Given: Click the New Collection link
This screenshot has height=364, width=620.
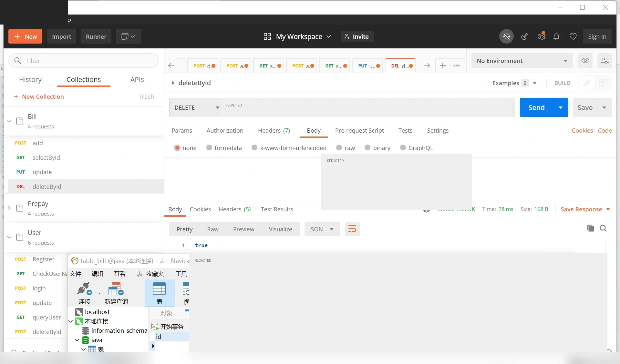Looking at the screenshot, I should point(39,96).
